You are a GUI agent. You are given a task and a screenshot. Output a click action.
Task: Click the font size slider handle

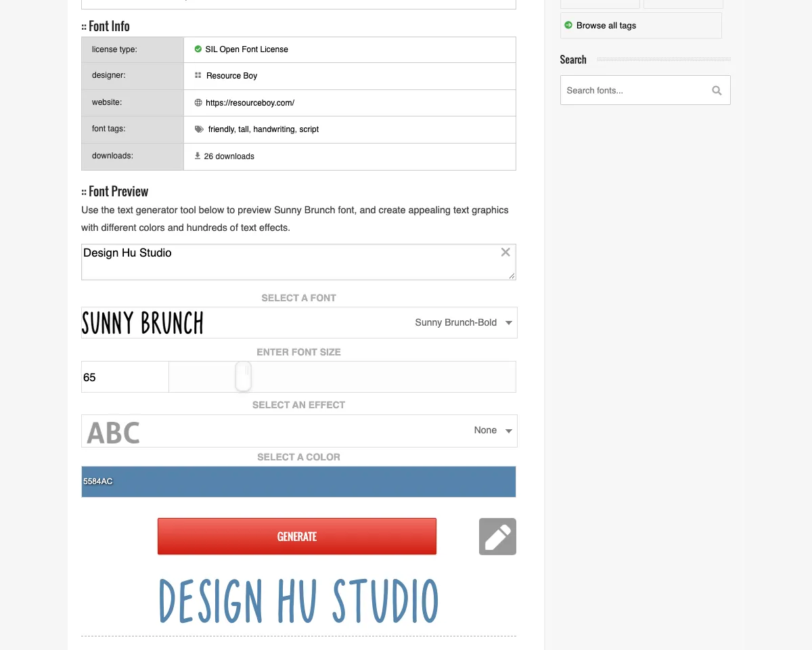click(x=244, y=376)
